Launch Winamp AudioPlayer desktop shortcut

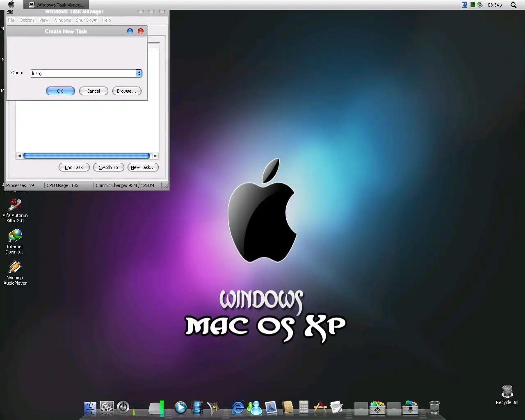click(x=15, y=273)
